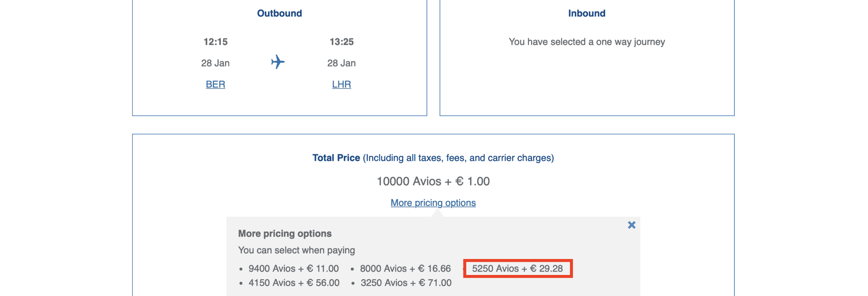This screenshot has height=296, width=868.
Task: Close the More pricing options popup
Action: point(631,225)
